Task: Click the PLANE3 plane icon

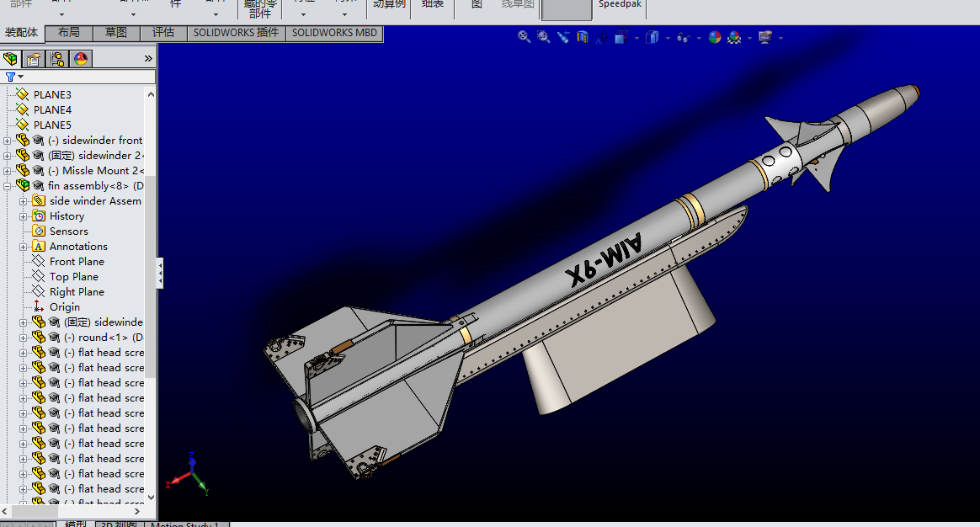Action: click(x=23, y=94)
